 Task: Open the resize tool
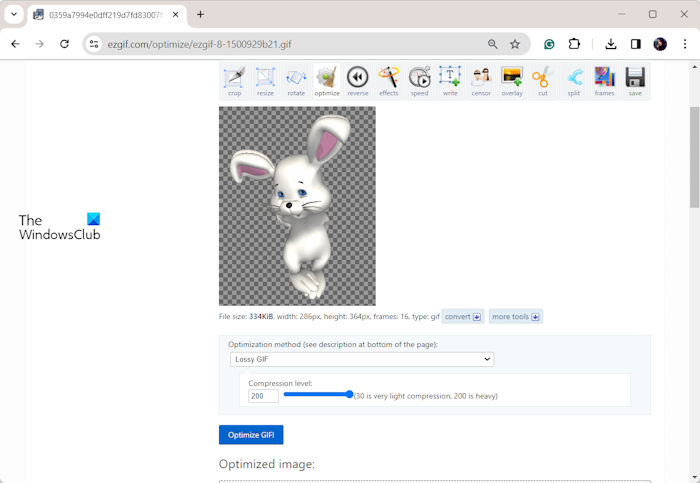point(265,81)
